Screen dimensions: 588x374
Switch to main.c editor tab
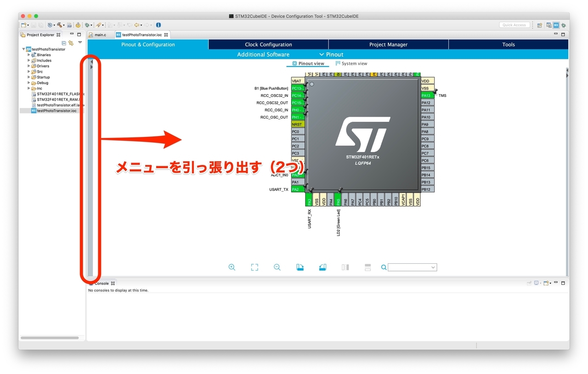tap(100, 34)
